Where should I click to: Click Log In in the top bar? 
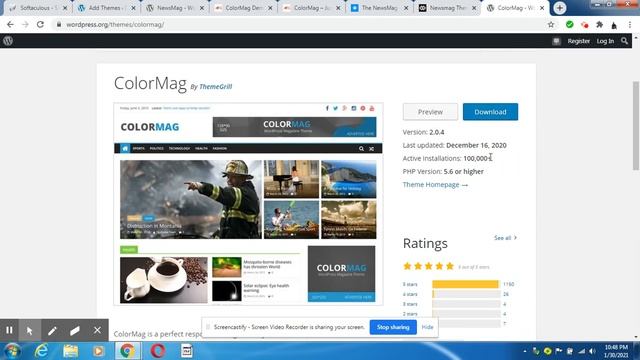[x=605, y=41]
